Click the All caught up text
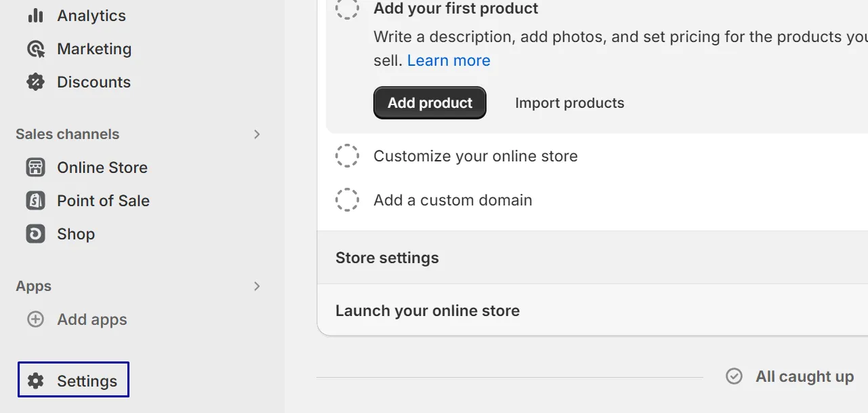868x413 pixels. [x=805, y=376]
